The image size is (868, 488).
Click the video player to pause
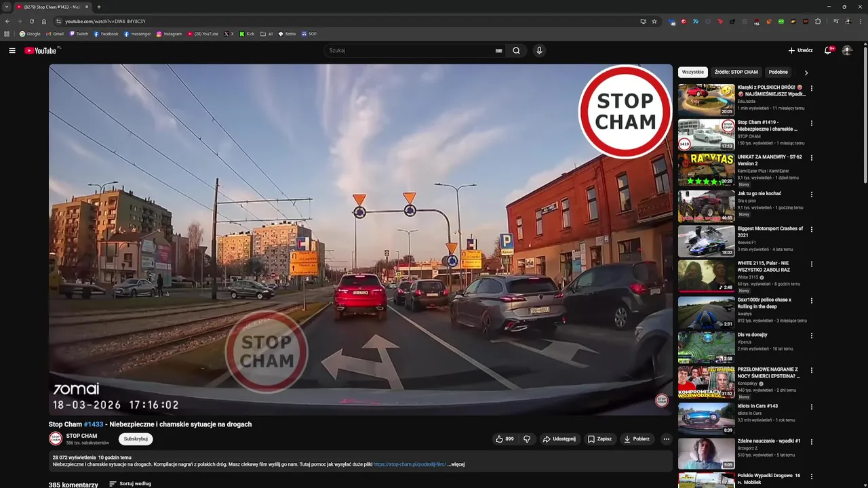[x=360, y=239]
